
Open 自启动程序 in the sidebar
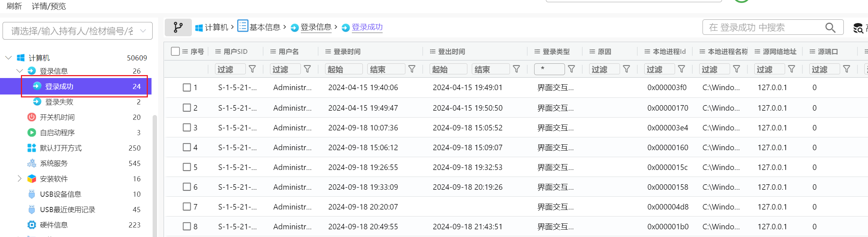coord(57,133)
